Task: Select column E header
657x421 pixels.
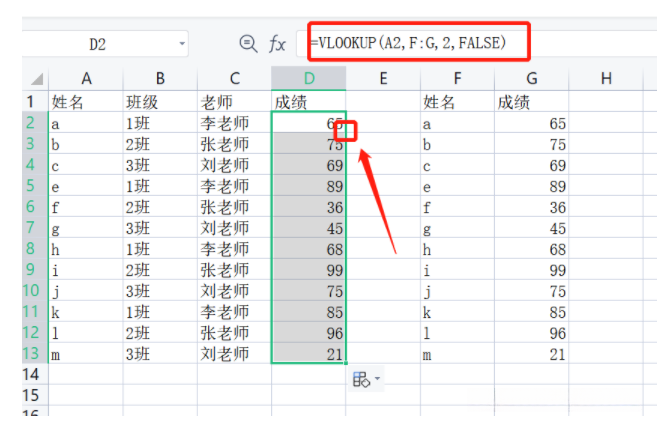Action: 383,78
